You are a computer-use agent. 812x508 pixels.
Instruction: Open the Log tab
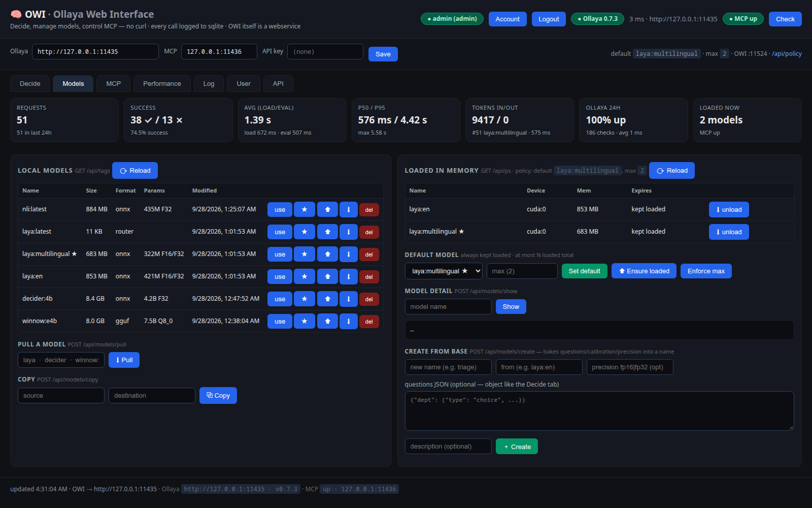[x=209, y=84]
